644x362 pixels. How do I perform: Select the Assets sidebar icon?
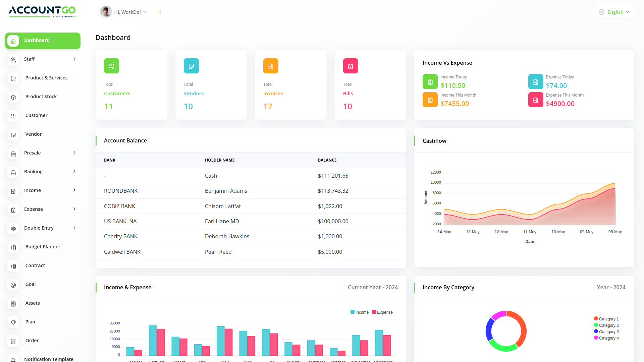coord(13,304)
